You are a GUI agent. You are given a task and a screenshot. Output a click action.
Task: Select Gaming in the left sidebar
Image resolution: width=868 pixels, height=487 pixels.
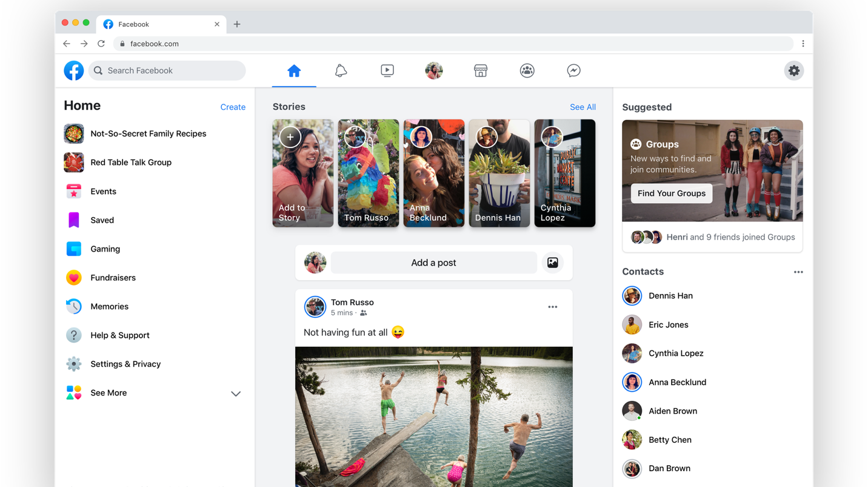point(105,249)
